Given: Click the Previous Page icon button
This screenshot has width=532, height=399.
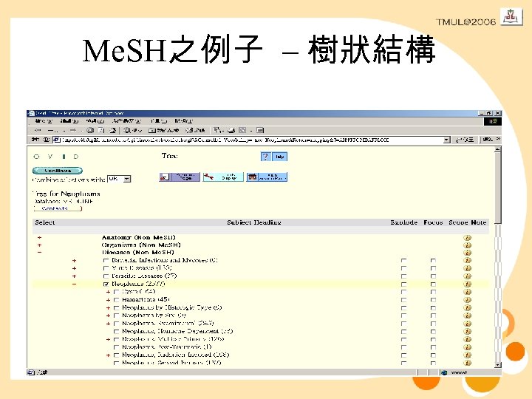Looking at the screenshot, I should click(x=180, y=177).
